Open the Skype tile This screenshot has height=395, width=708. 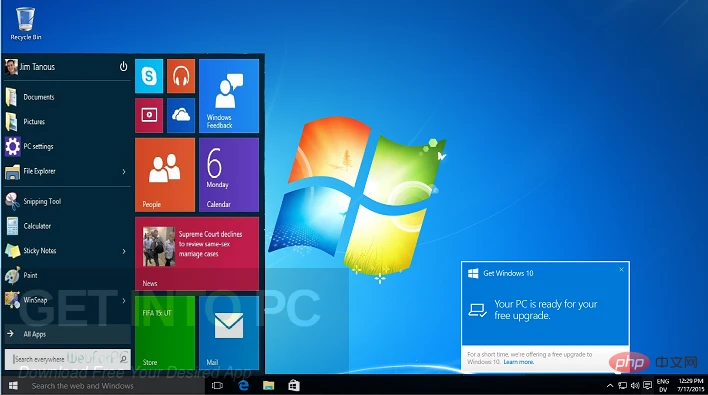pyautogui.click(x=149, y=76)
